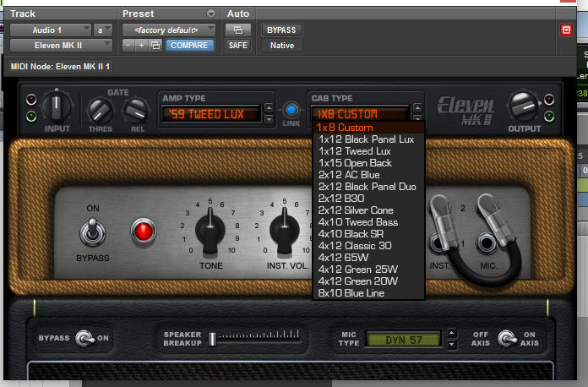Open the Eleven MK II plug-in selector

tap(61, 46)
